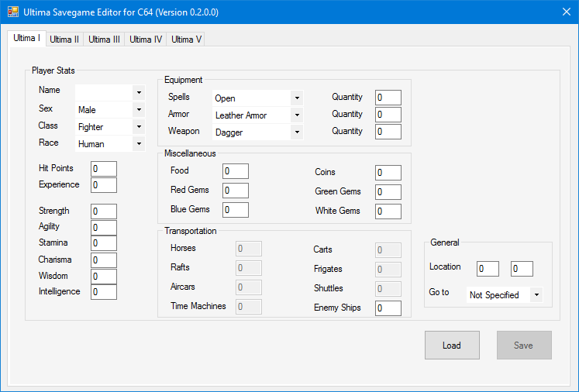Click the disabled Carts field

[x=388, y=250]
